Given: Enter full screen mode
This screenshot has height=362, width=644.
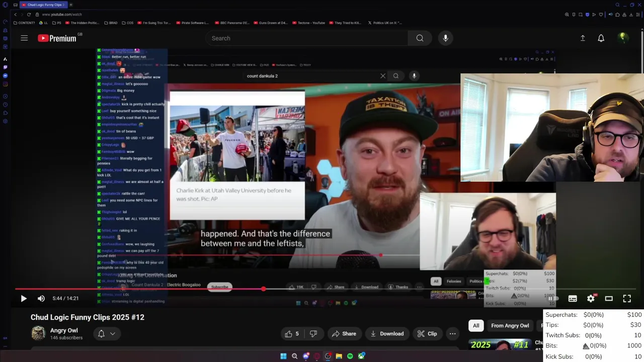Looking at the screenshot, I should pyautogui.click(x=627, y=299).
